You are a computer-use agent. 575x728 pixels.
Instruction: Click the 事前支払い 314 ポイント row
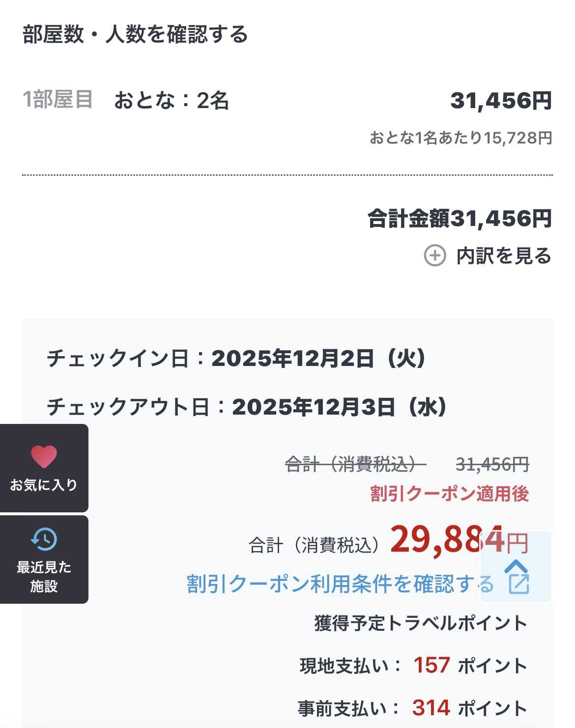click(412, 708)
